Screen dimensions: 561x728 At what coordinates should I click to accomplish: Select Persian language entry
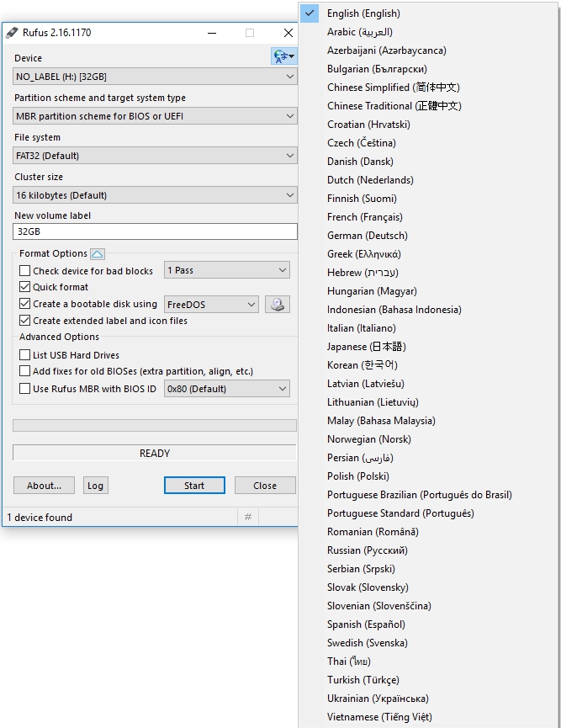click(428, 458)
